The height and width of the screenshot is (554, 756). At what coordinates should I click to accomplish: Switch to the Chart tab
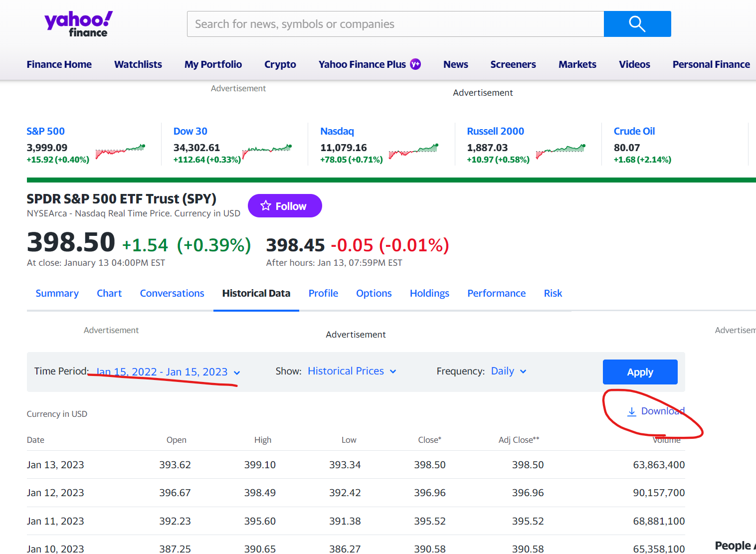tap(109, 293)
